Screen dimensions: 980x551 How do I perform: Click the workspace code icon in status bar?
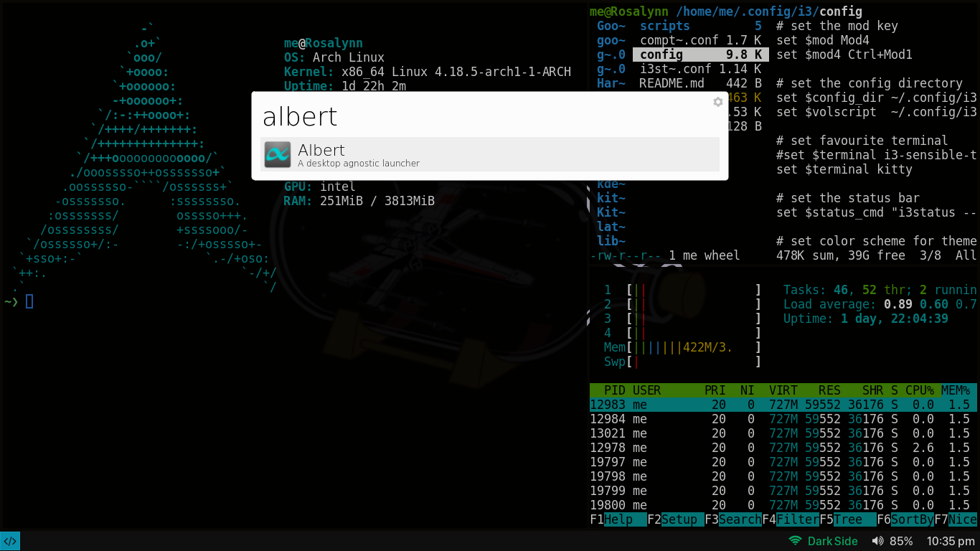coord(10,541)
